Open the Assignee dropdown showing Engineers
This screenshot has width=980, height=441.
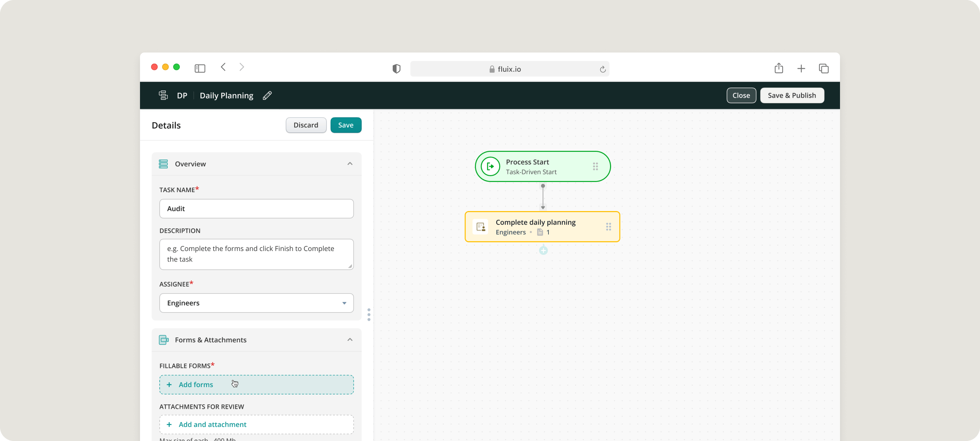coord(257,303)
